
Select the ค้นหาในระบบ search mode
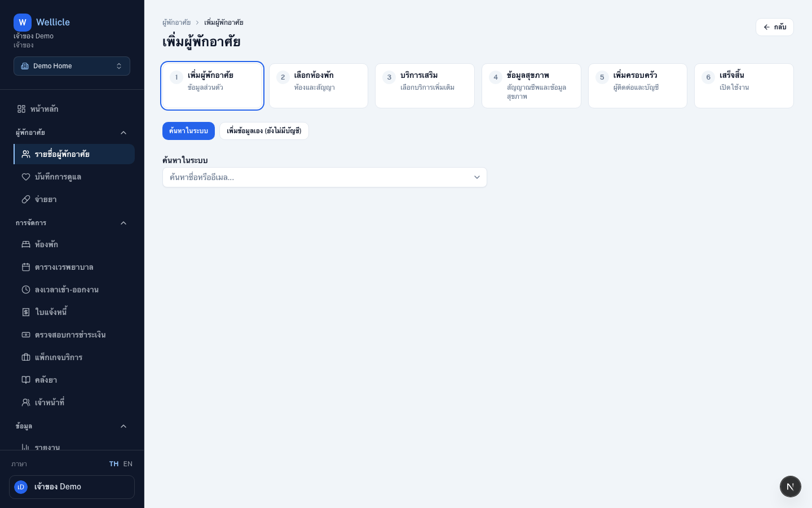pos(188,131)
